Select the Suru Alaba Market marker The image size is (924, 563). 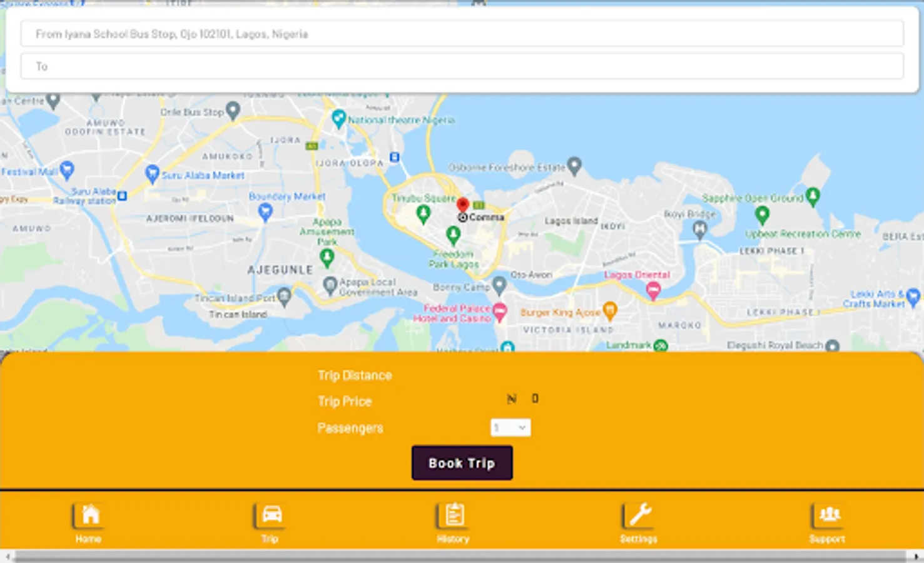click(152, 174)
